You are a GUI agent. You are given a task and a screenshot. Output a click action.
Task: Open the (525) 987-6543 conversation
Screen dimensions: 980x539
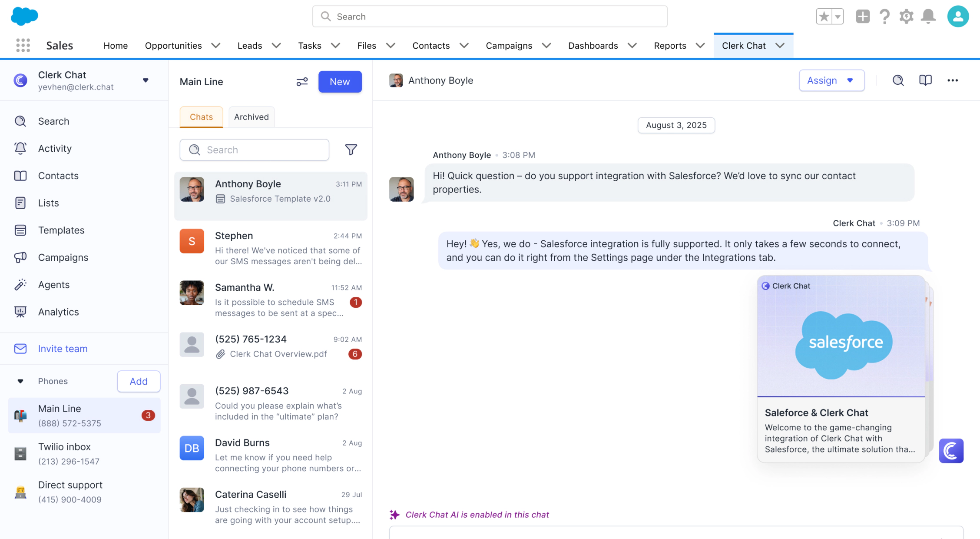tap(271, 403)
